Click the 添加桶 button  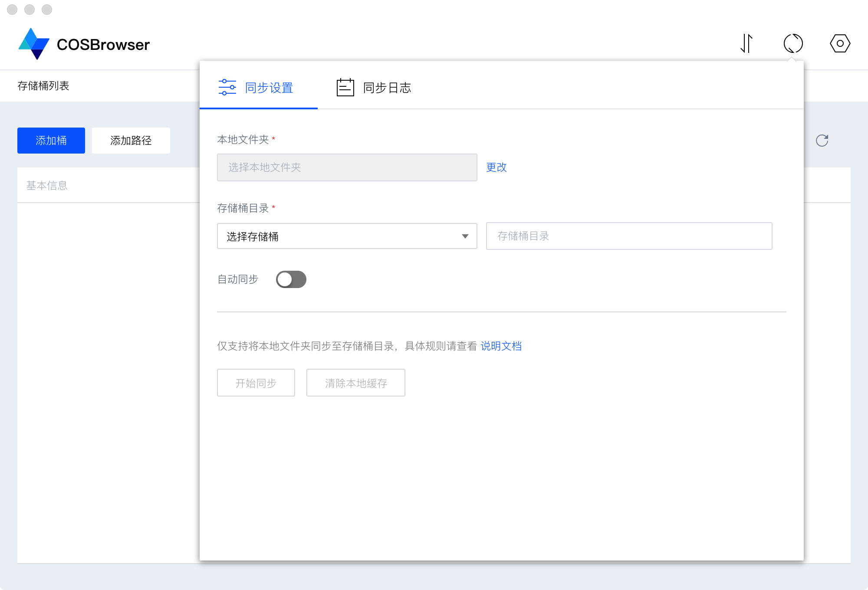pyautogui.click(x=51, y=140)
